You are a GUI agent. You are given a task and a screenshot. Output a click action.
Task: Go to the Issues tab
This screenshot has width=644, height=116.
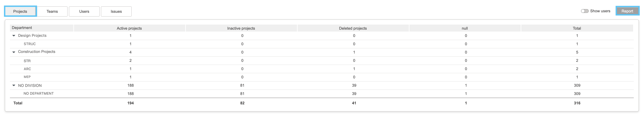tap(116, 11)
